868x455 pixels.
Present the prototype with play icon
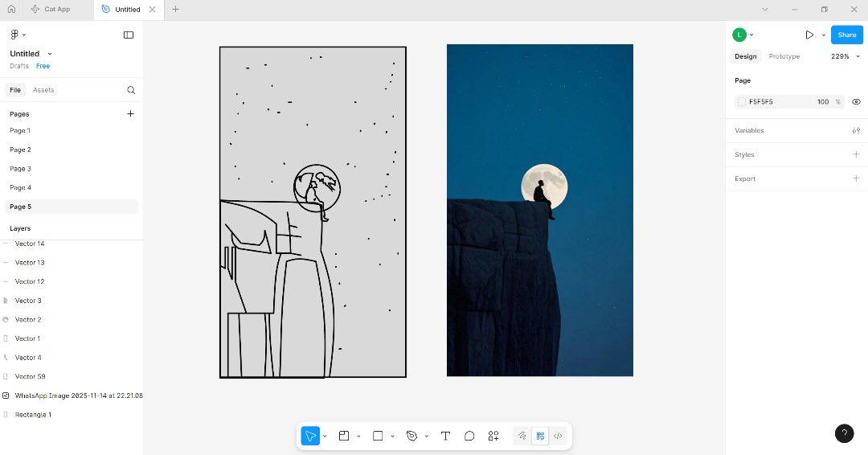coord(809,35)
